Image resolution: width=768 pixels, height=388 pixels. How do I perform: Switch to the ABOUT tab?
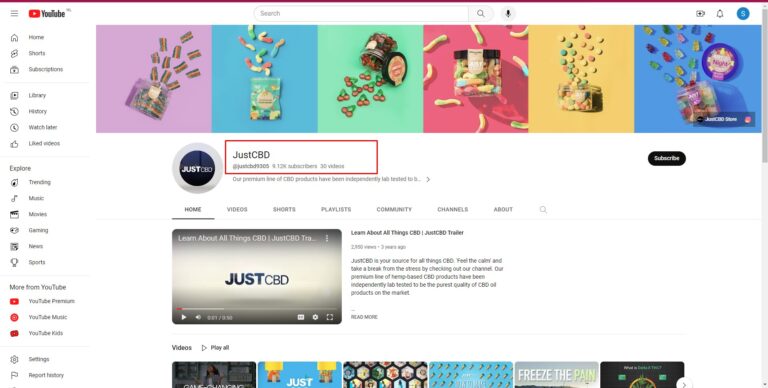pyautogui.click(x=503, y=210)
